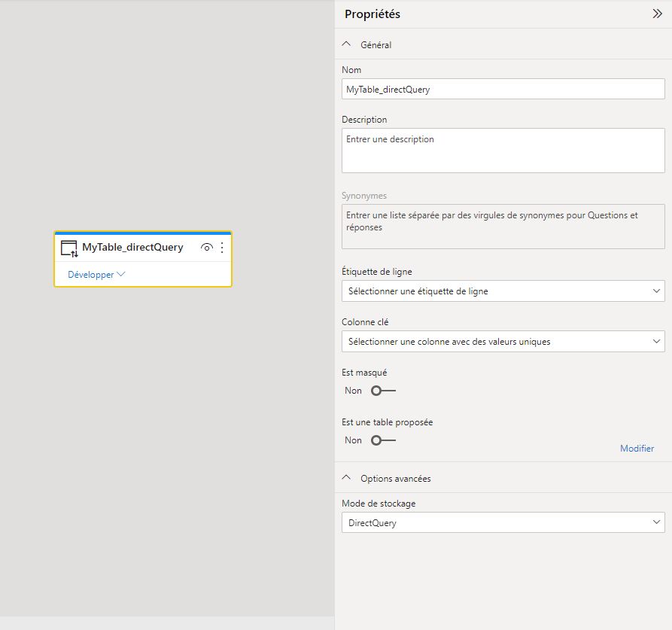This screenshot has height=630, width=672.
Task: Open the Mode de stockage dropdown
Action: pos(503,522)
